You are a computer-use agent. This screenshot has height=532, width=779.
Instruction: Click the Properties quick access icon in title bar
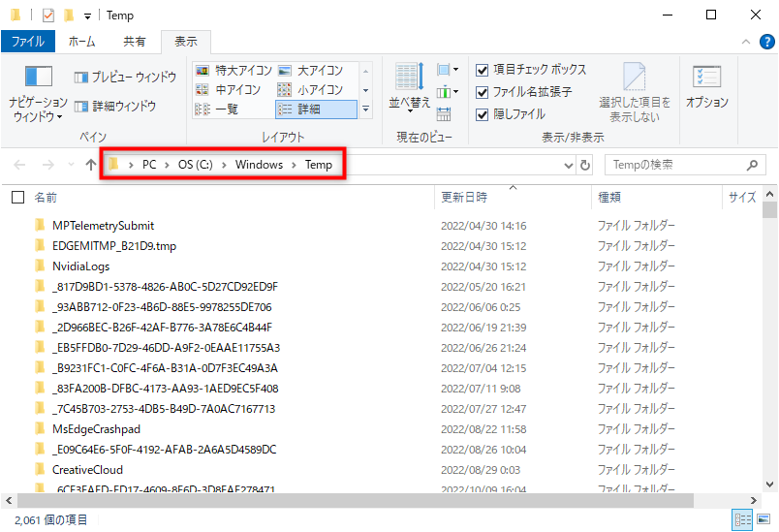(x=48, y=16)
